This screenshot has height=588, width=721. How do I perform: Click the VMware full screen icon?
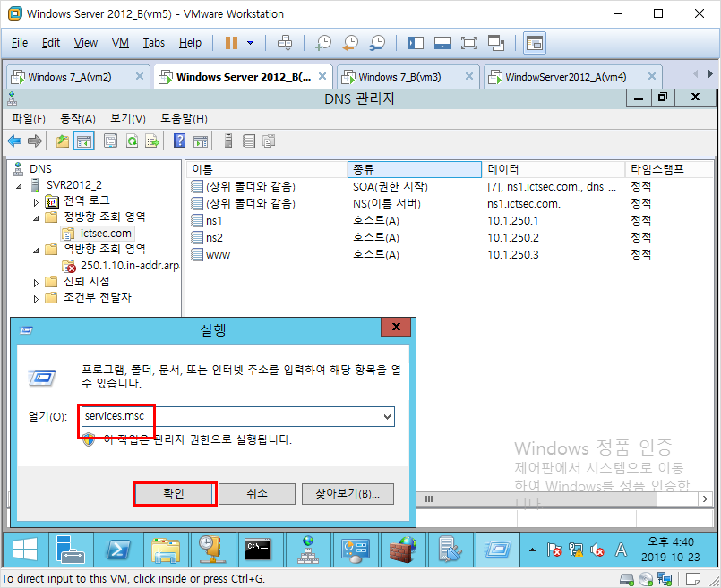tap(469, 43)
